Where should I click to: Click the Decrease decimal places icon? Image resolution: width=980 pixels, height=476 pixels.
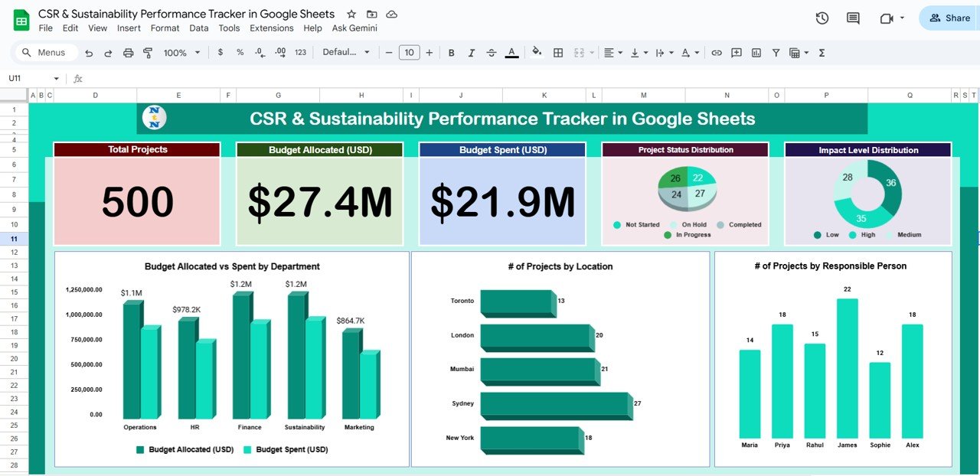coord(260,52)
